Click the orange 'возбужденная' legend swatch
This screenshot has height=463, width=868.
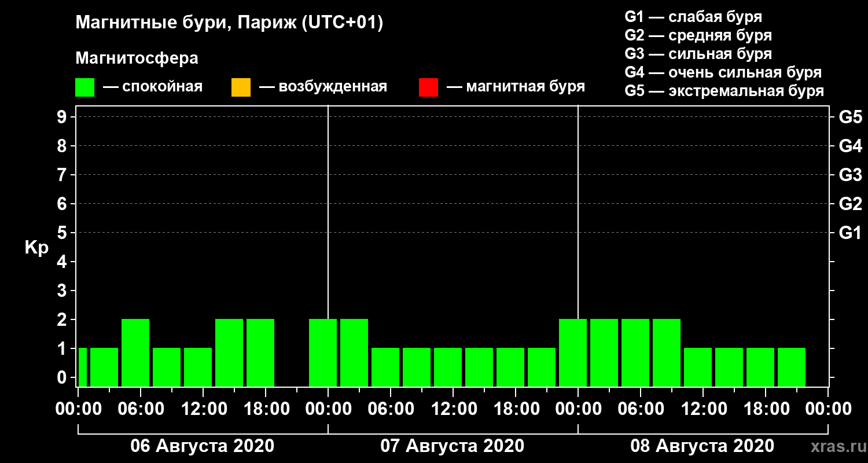(x=241, y=87)
